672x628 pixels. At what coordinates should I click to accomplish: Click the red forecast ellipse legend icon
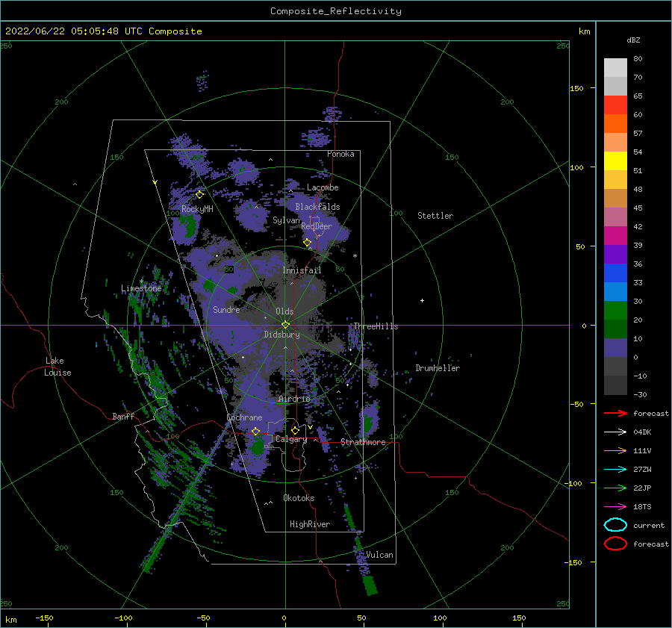coord(615,544)
